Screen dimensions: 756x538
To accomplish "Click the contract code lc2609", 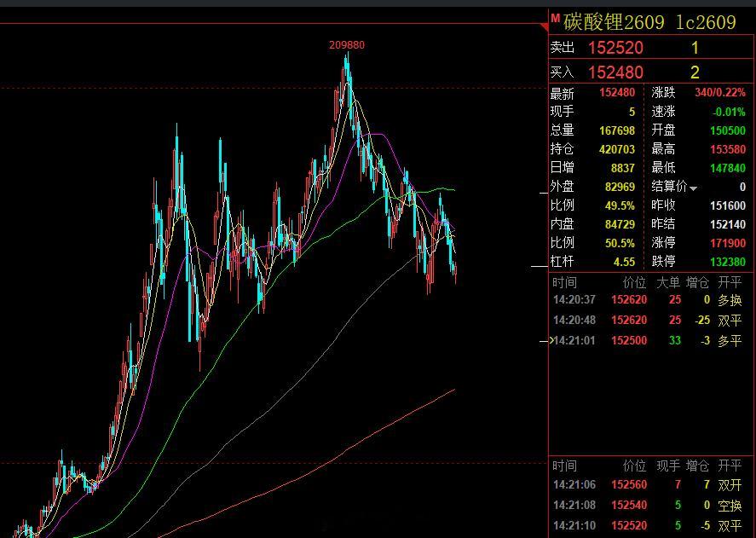I will 706,22.
